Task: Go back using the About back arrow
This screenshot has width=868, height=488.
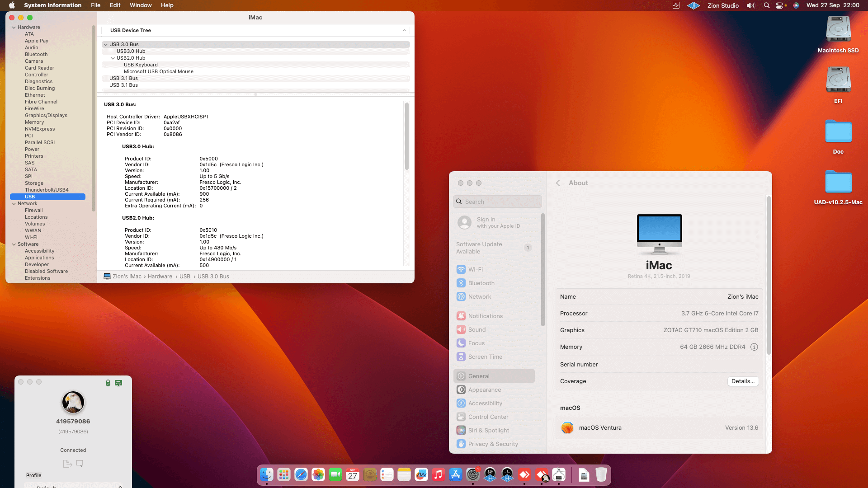Action: (x=558, y=183)
